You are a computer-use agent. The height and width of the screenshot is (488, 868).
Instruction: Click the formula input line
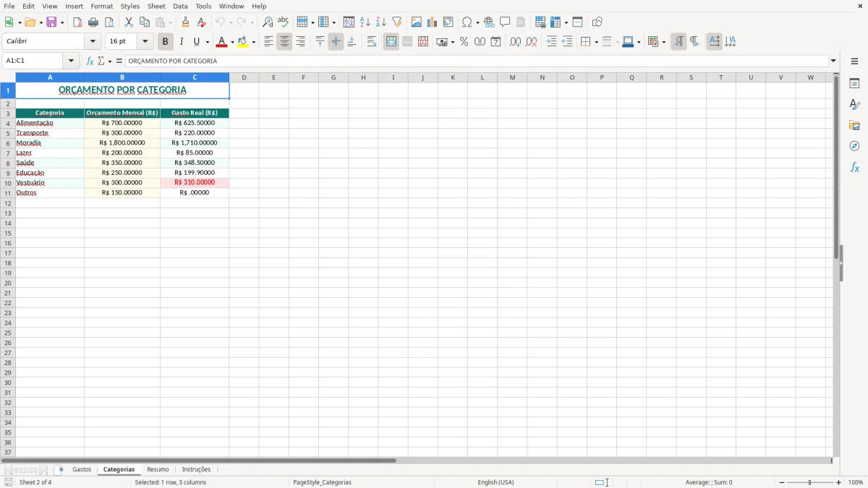(x=477, y=61)
